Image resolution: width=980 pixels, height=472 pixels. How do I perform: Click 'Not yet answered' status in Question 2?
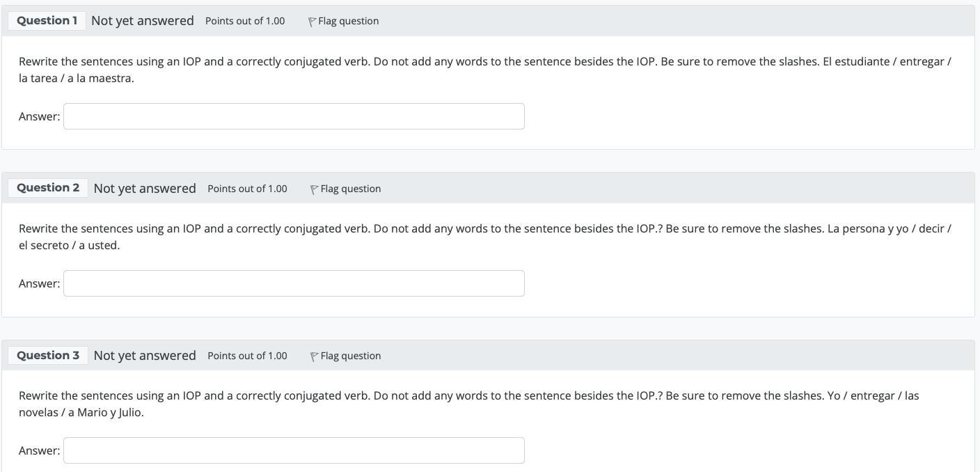coord(145,188)
